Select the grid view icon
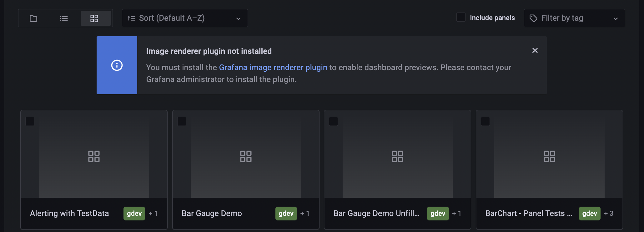The image size is (644, 232). tap(94, 18)
